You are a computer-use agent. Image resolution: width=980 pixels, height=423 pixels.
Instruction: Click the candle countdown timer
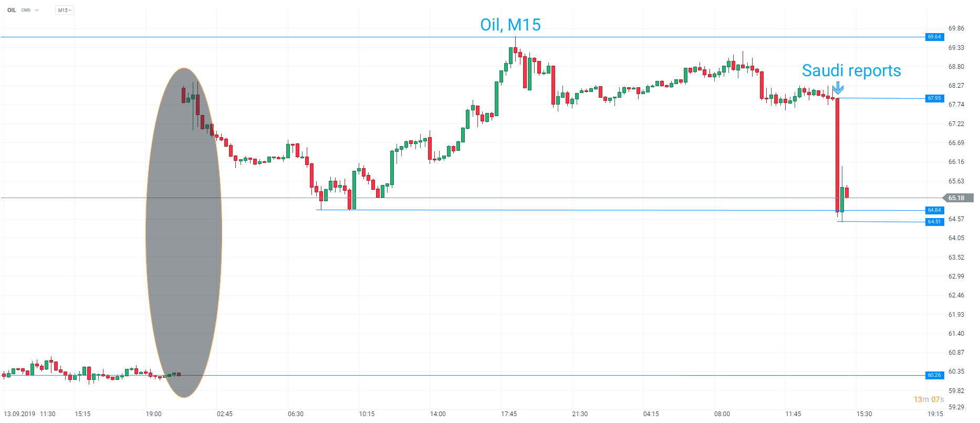[x=929, y=399]
